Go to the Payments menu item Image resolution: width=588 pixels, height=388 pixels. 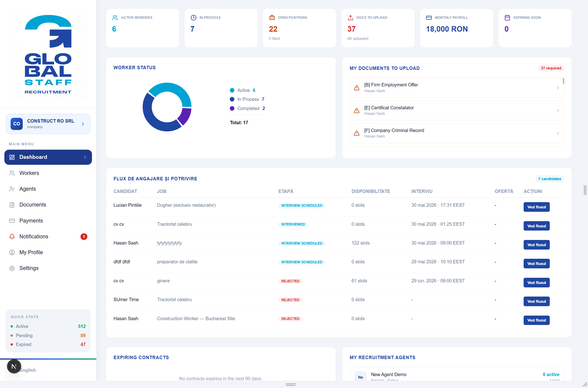(48, 220)
